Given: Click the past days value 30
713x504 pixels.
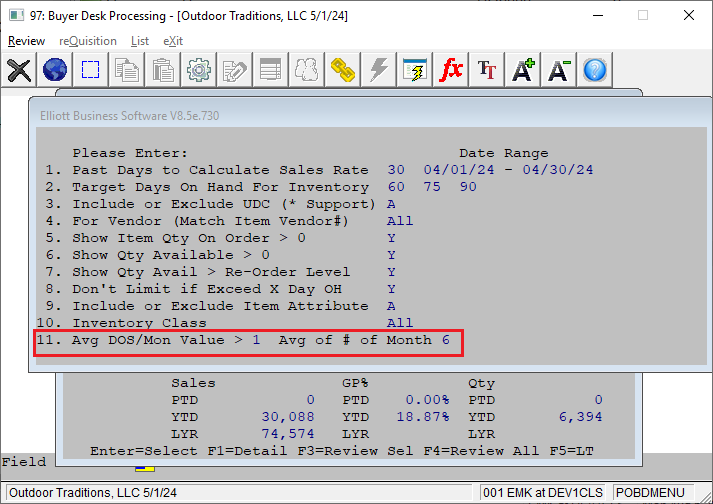Looking at the screenshot, I should tap(396, 170).
